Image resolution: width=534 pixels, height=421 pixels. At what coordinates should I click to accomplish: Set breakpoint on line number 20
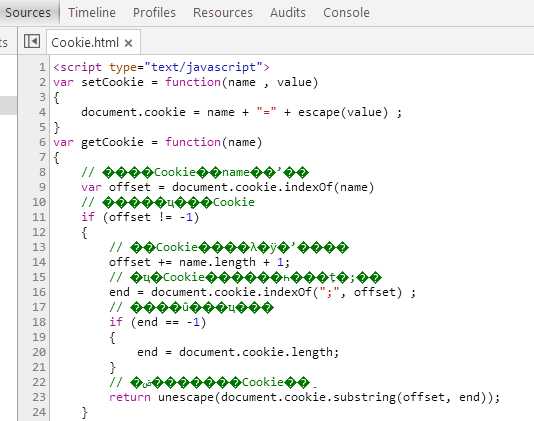coord(39,352)
